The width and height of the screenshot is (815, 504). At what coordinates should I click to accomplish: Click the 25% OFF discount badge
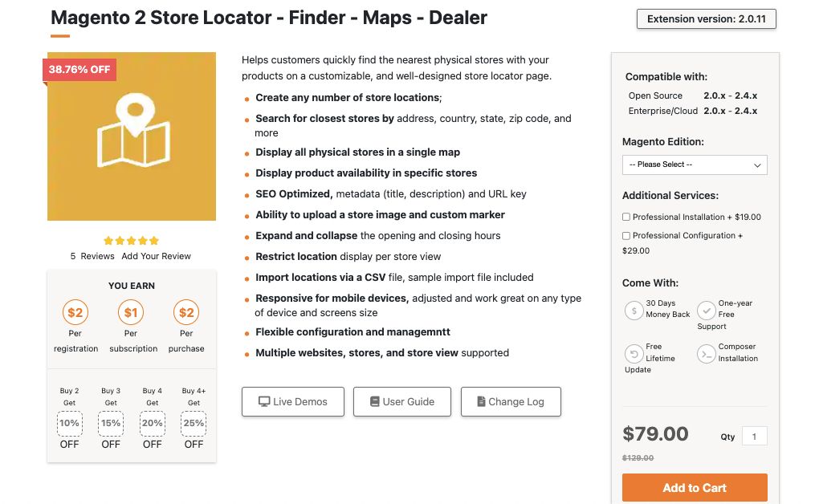pyautogui.click(x=193, y=423)
